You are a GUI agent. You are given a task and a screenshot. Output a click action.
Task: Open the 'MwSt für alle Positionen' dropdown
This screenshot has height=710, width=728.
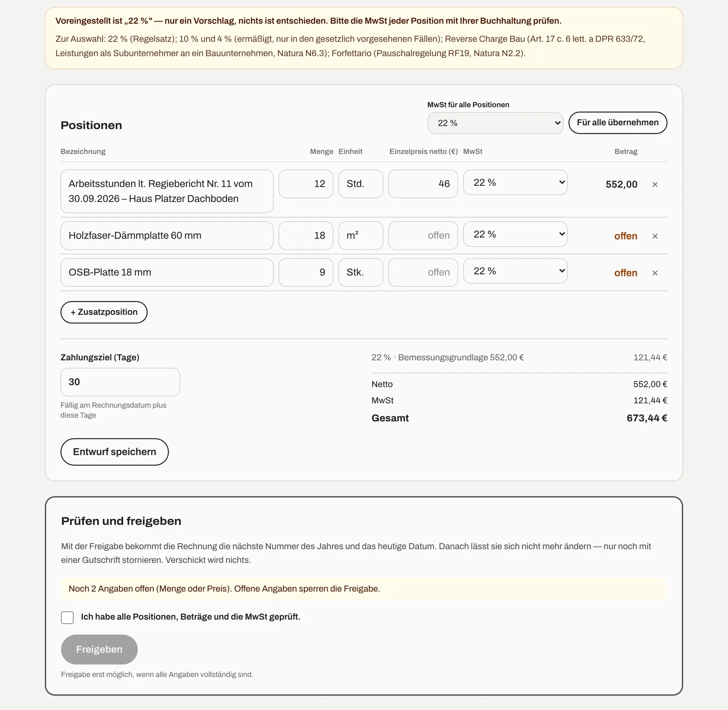click(x=495, y=123)
